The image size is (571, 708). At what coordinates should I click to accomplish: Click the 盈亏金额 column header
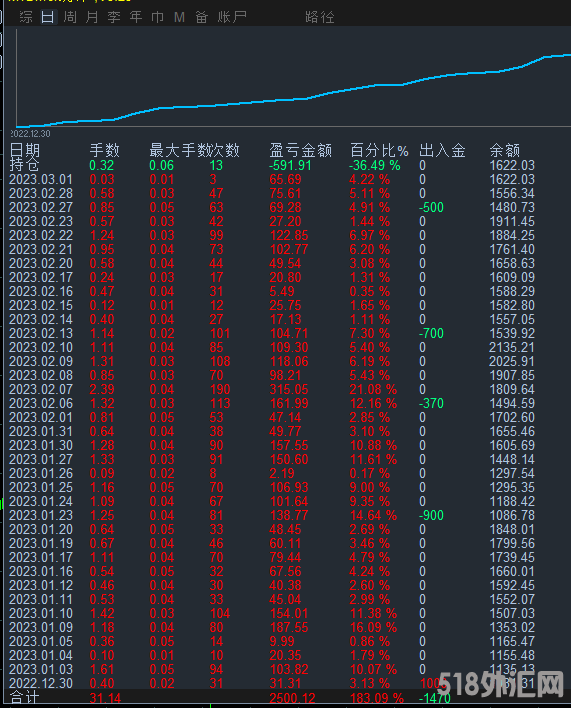(x=301, y=150)
